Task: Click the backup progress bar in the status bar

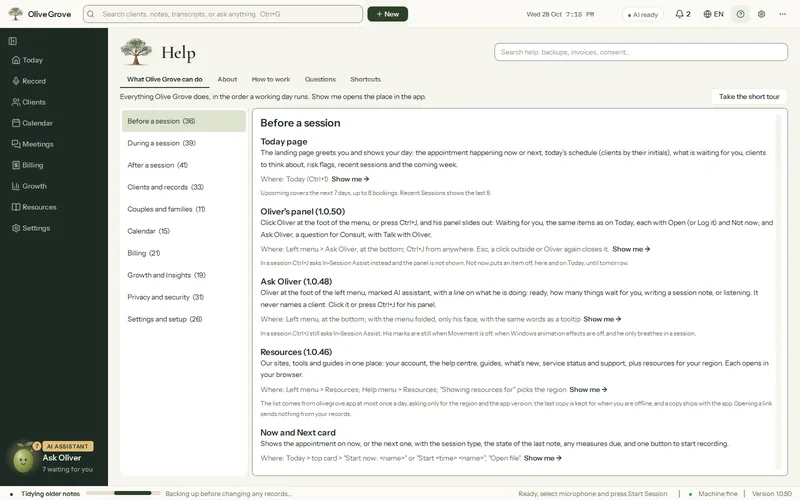Action: pyautogui.click(x=123, y=493)
